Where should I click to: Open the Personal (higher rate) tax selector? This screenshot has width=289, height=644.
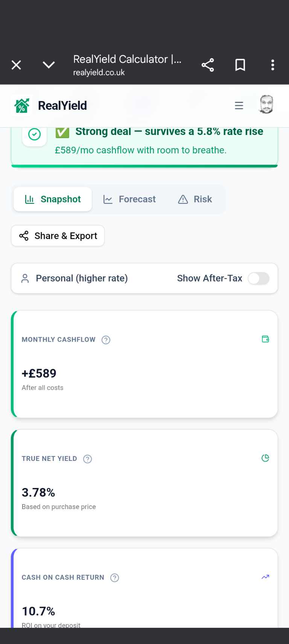coord(75,279)
